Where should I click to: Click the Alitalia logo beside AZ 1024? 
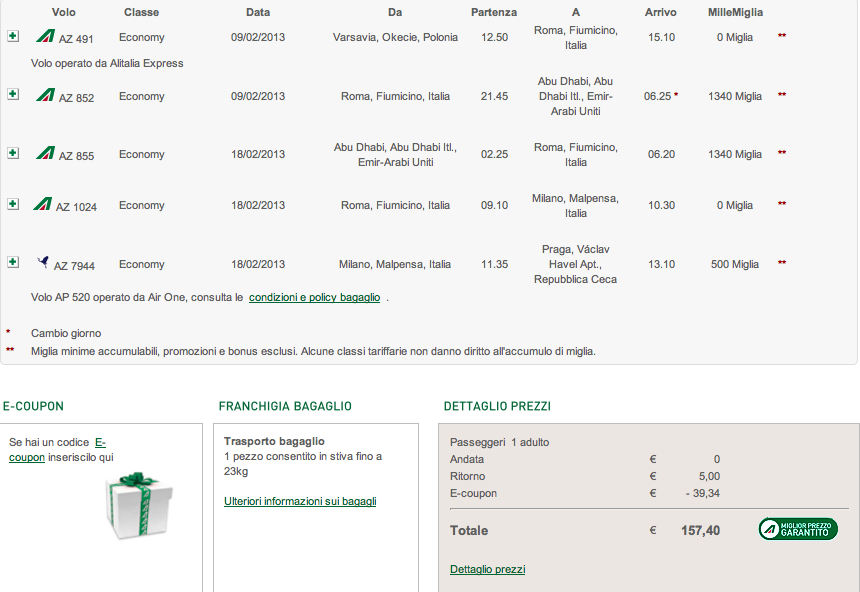(x=43, y=204)
